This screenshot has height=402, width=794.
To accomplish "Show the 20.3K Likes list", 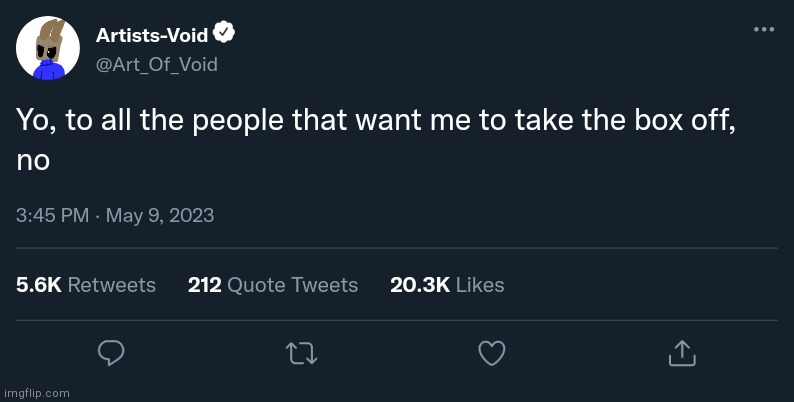I will tap(447, 285).
